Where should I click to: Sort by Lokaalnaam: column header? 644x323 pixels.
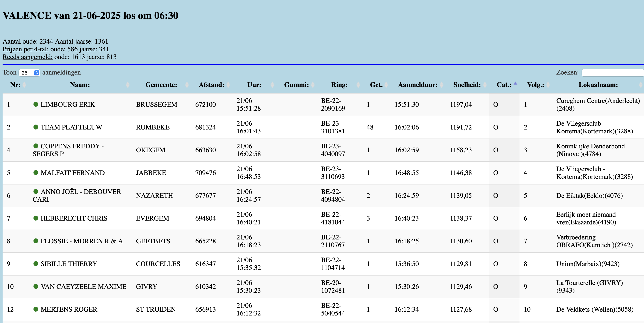pos(598,85)
